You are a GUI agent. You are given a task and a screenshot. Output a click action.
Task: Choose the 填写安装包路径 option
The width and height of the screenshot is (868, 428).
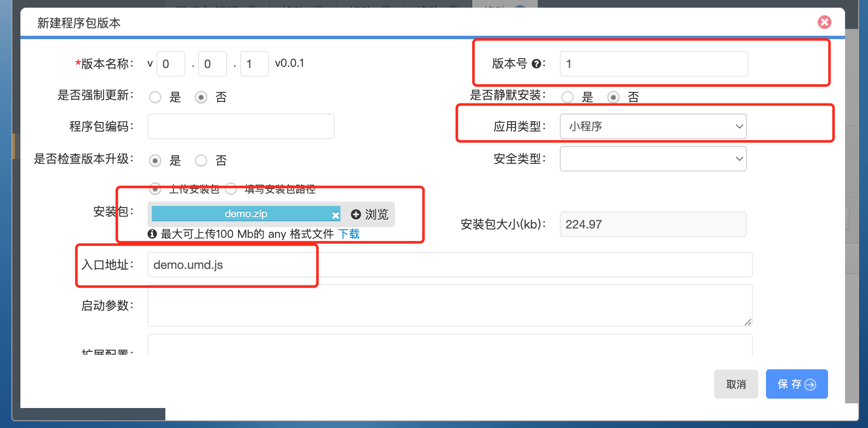[x=231, y=189]
